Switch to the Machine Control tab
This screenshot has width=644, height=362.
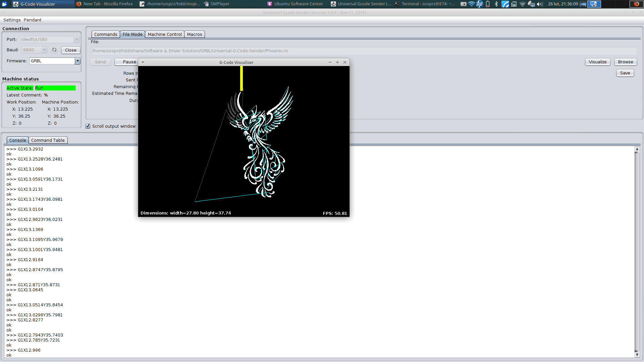click(x=165, y=34)
